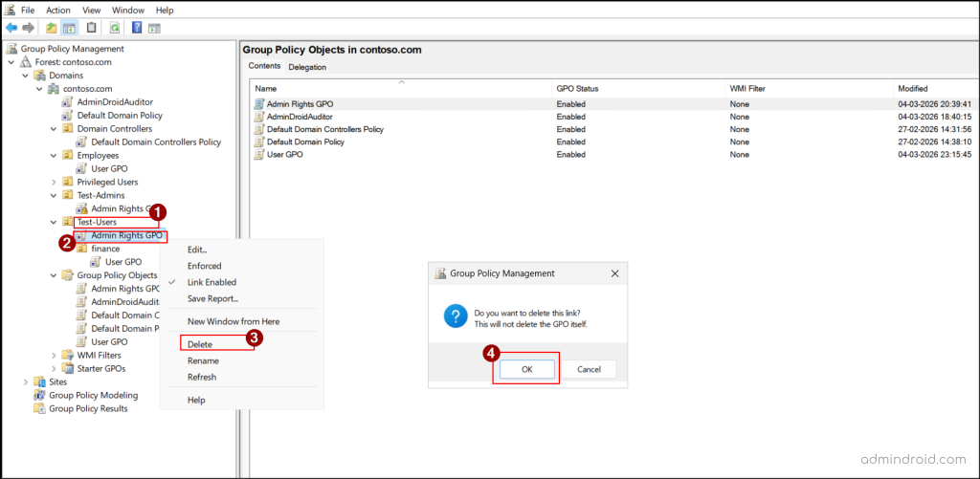Sort list by GPO Status column header

click(638, 89)
